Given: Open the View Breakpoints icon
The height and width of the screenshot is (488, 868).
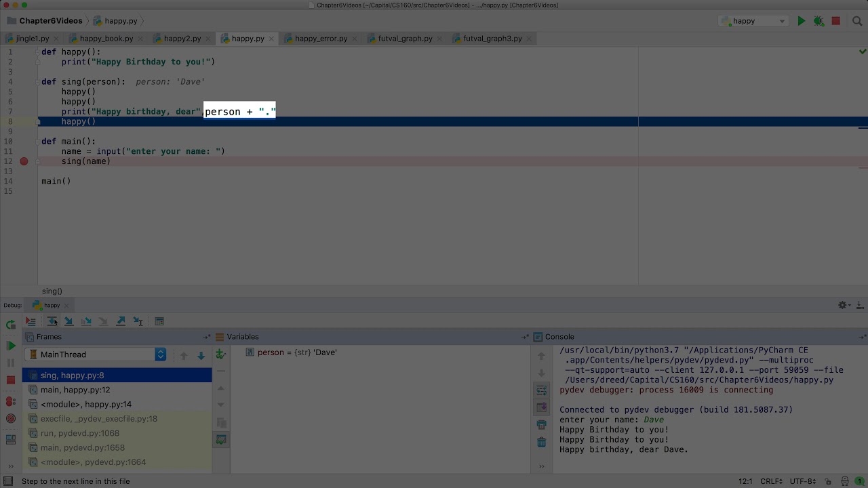Looking at the screenshot, I should [x=11, y=401].
